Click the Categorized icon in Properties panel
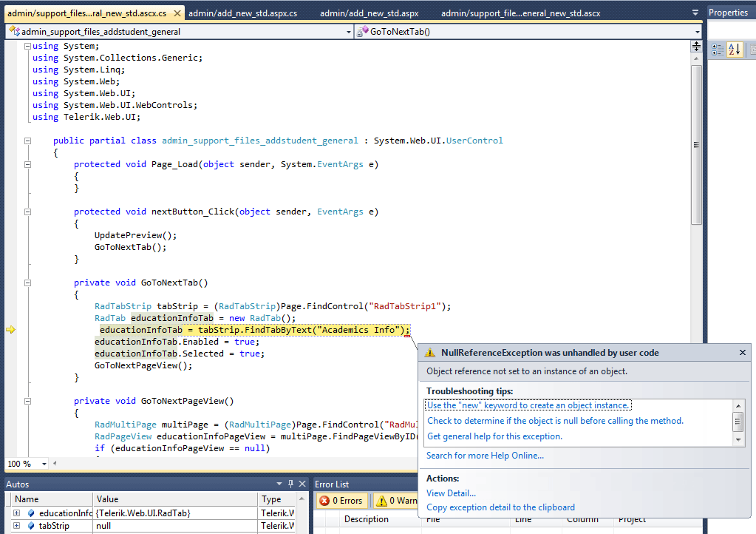Viewport: 756px width, 534px height. (x=717, y=50)
